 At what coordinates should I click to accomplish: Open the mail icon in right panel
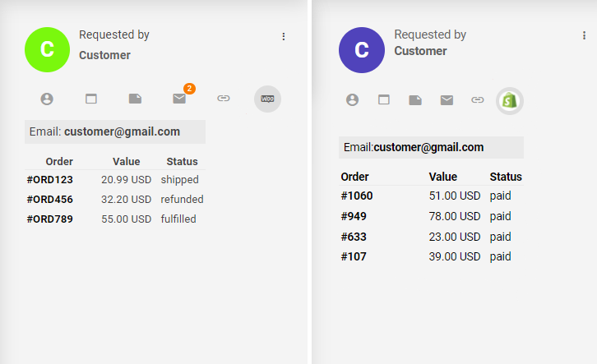tap(447, 100)
